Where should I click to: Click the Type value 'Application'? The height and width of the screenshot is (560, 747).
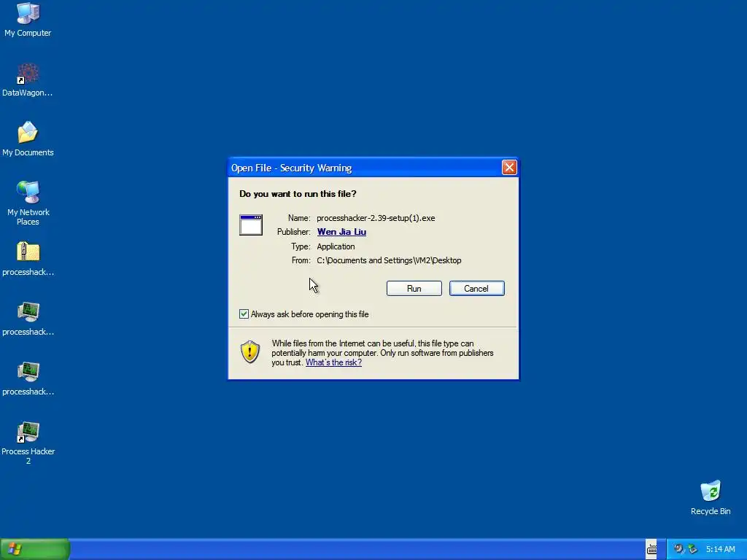click(x=336, y=246)
